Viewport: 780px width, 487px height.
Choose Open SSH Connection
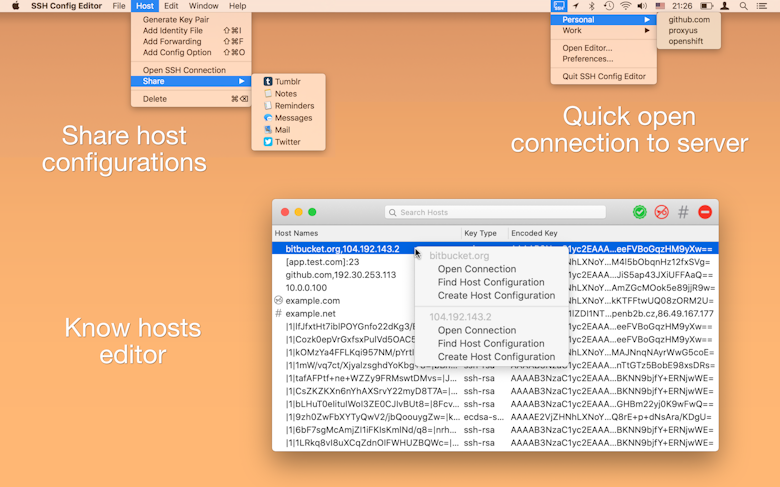(x=191, y=70)
